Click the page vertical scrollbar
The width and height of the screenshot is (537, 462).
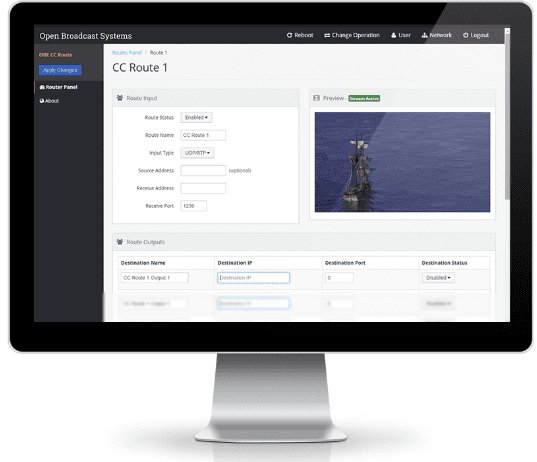507,116
